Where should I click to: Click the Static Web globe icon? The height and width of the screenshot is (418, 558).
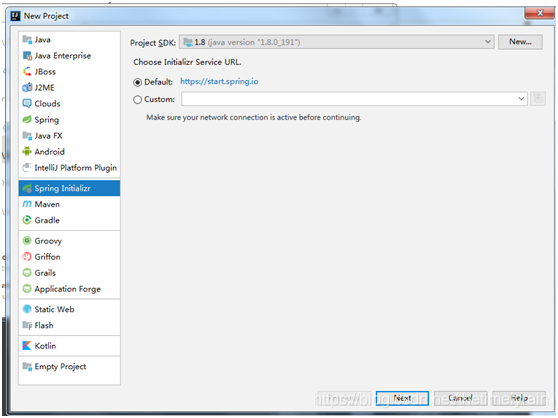pyautogui.click(x=27, y=309)
